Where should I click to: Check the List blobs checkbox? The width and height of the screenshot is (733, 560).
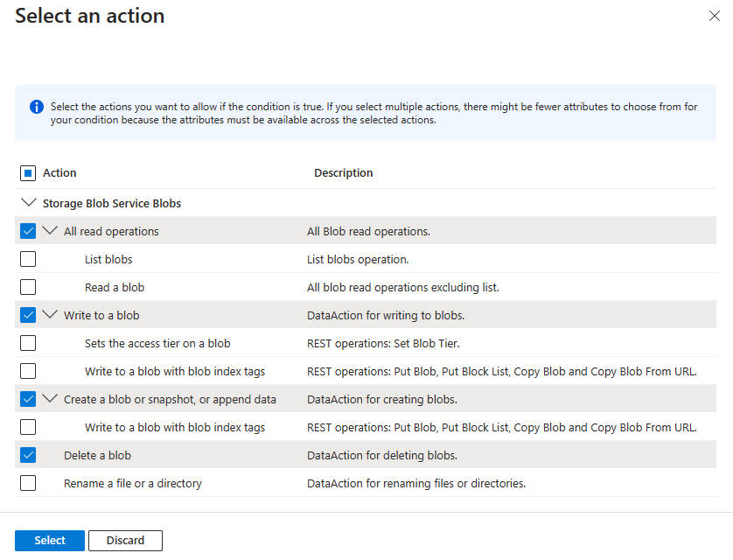(28, 260)
